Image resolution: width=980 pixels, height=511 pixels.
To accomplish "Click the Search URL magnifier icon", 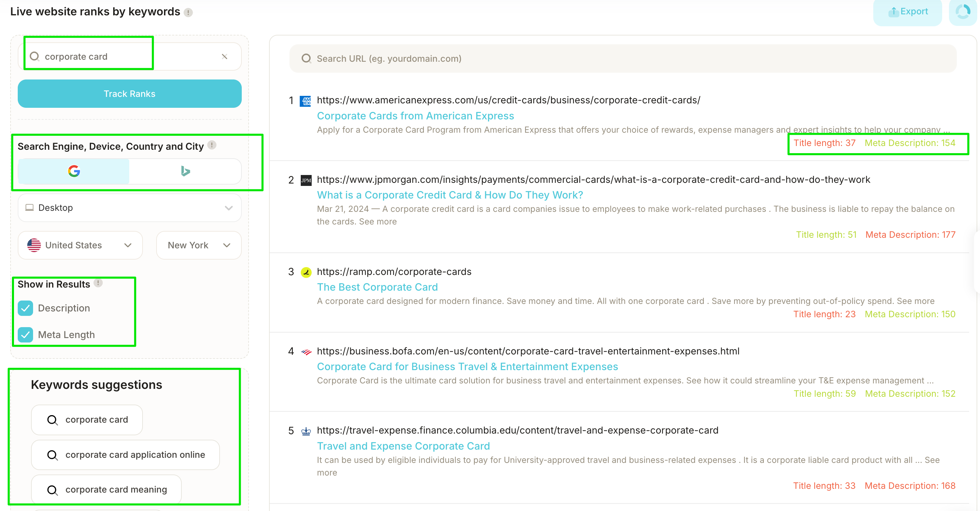I will click(x=306, y=59).
